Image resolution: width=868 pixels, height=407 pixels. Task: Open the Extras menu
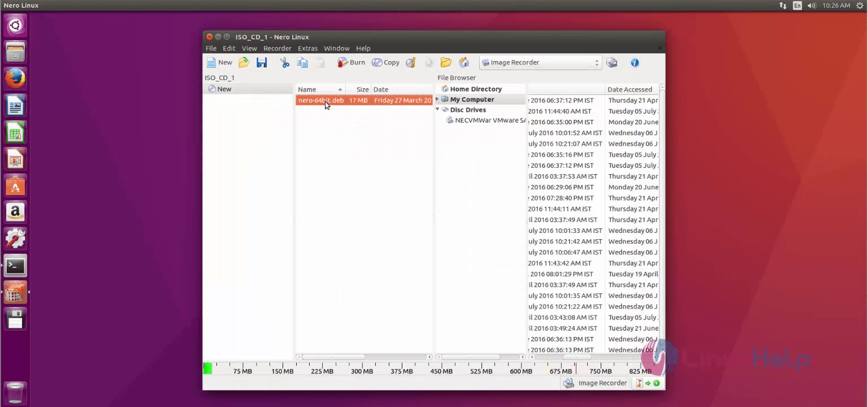tap(308, 49)
